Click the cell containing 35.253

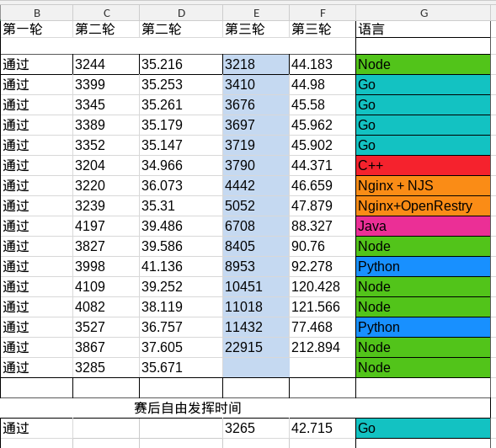(x=181, y=85)
